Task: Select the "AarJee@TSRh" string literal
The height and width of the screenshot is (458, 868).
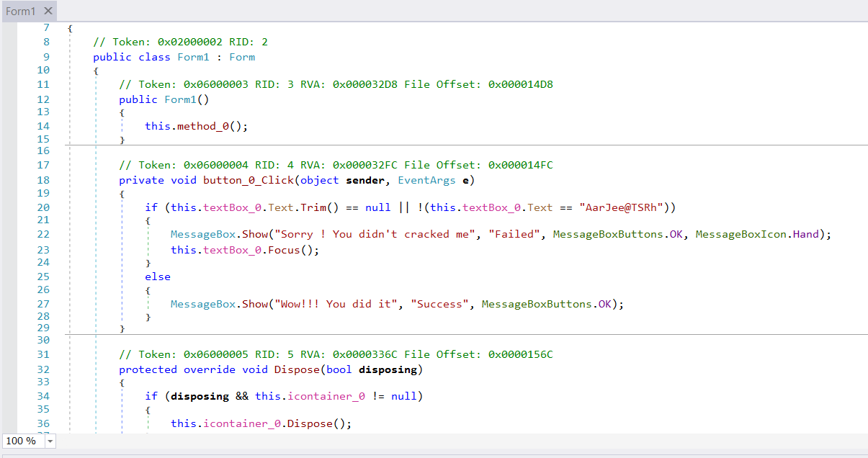Action: (x=619, y=207)
